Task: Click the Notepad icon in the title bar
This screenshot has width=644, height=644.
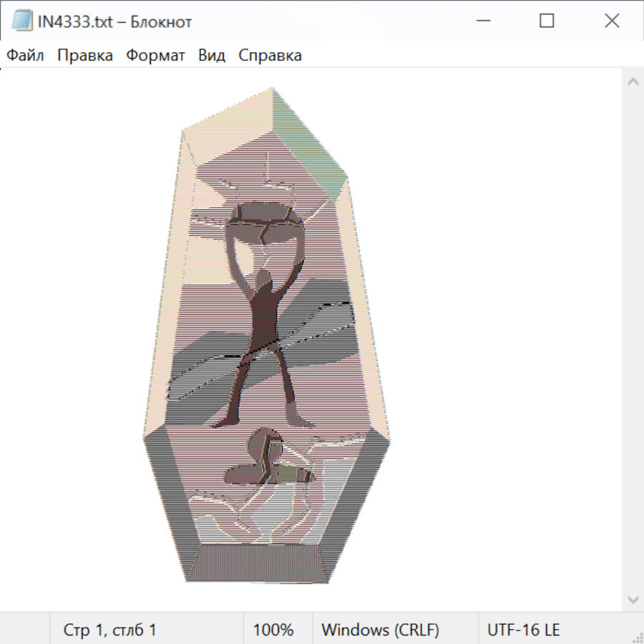Action: [21, 21]
